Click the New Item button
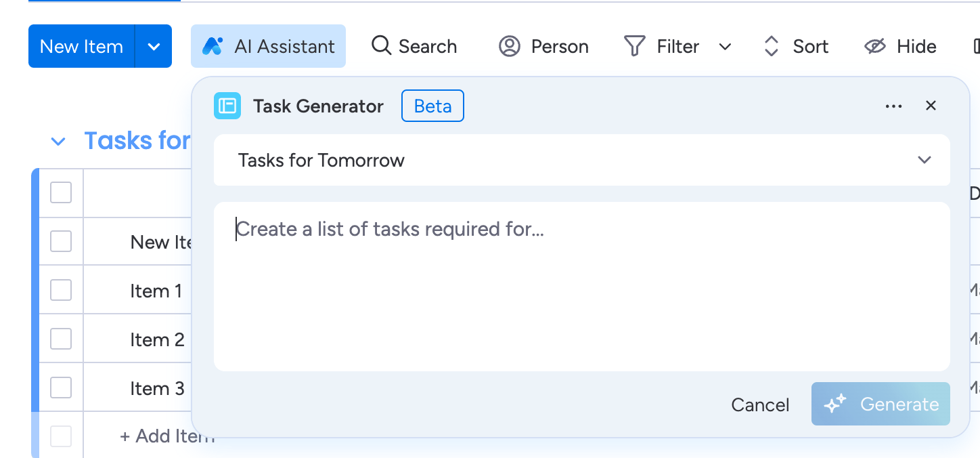 click(x=81, y=46)
